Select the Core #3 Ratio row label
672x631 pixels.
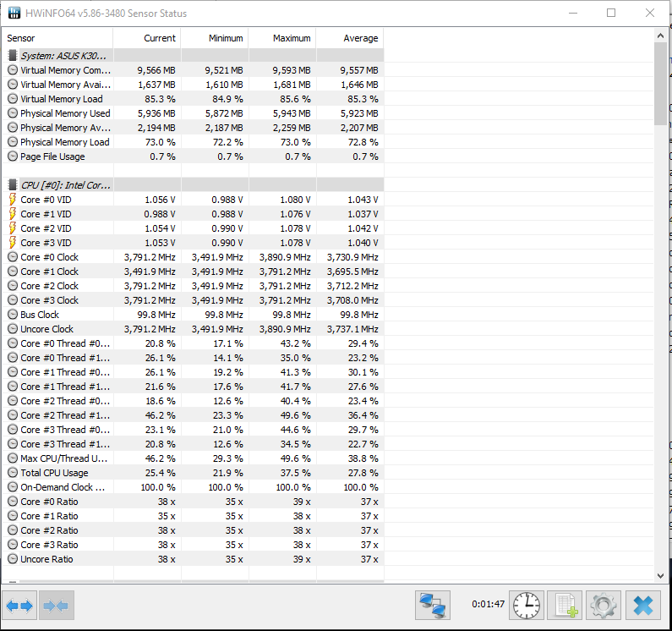click(49, 545)
